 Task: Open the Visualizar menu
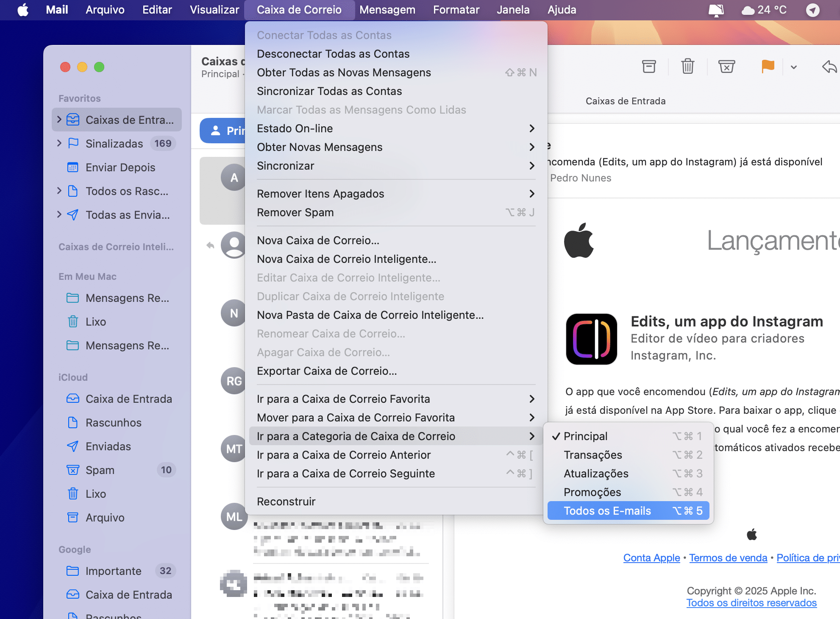[214, 10]
